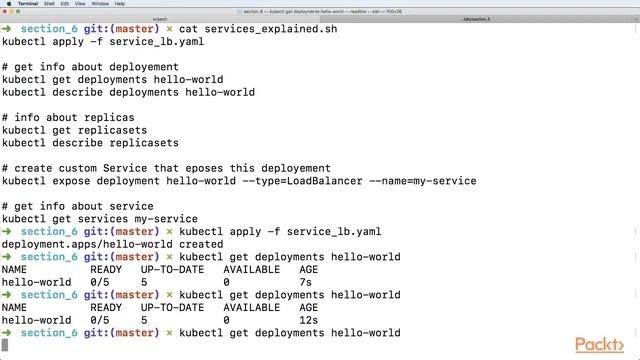
Task: Switch to the kubectl terminal tab
Action: (160, 19)
